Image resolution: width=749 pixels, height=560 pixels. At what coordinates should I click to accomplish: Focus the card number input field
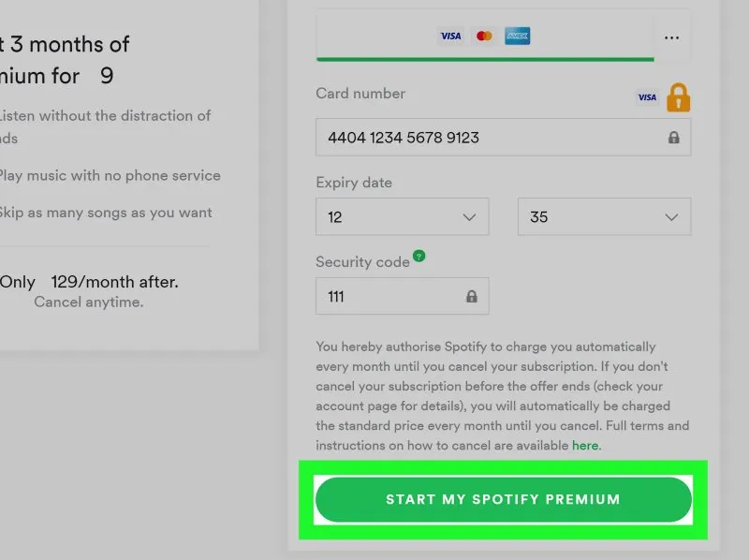tap(487, 138)
